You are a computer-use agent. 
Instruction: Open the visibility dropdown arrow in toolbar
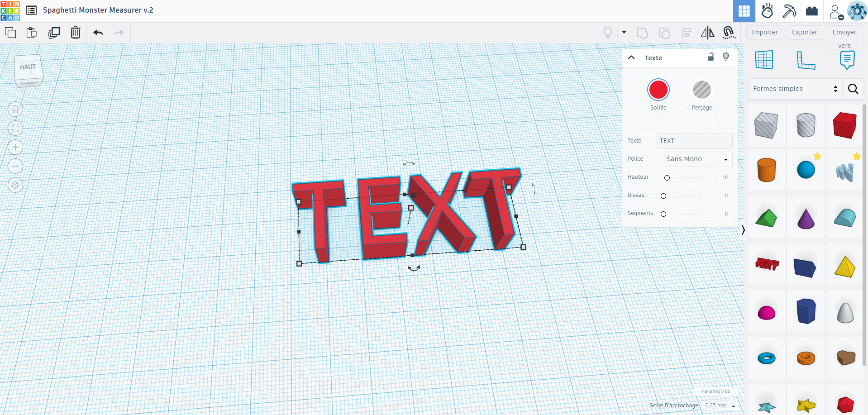click(x=624, y=33)
